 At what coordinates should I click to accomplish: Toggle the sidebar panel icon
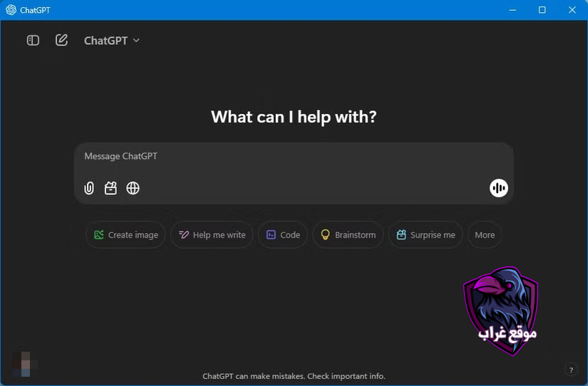(x=33, y=40)
